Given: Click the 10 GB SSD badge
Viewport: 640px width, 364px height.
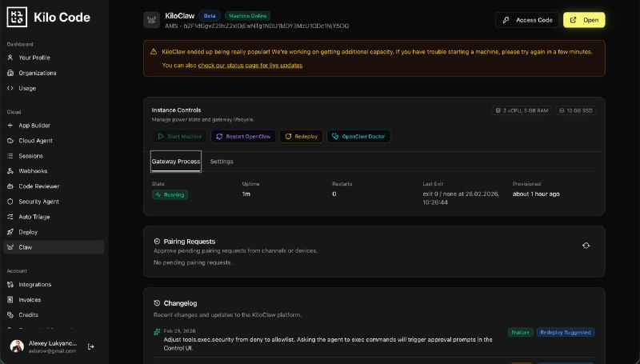Looking at the screenshot, I should (x=576, y=110).
